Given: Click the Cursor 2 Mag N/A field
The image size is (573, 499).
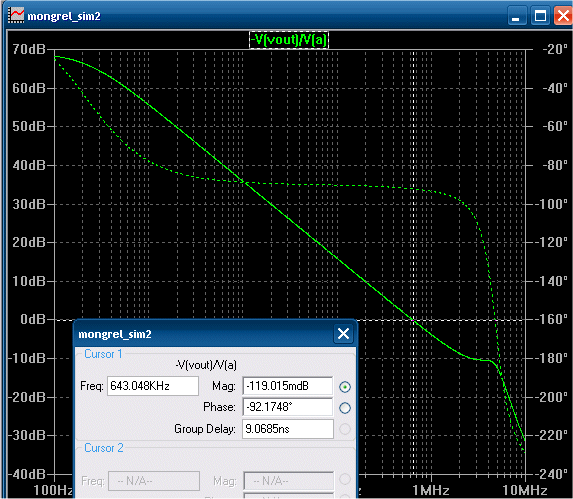Looking at the screenshot, I should 289,481.
